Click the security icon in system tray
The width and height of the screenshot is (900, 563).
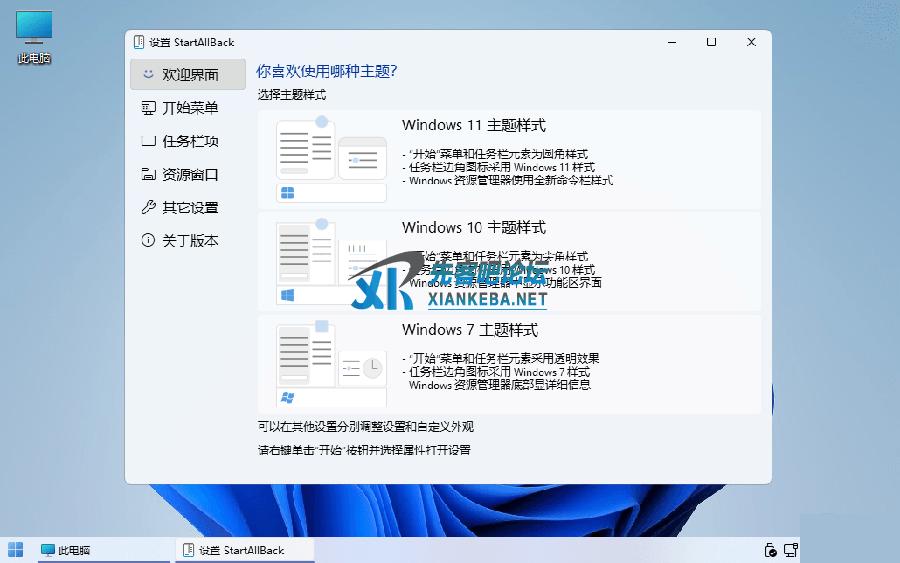coord(769,550)
